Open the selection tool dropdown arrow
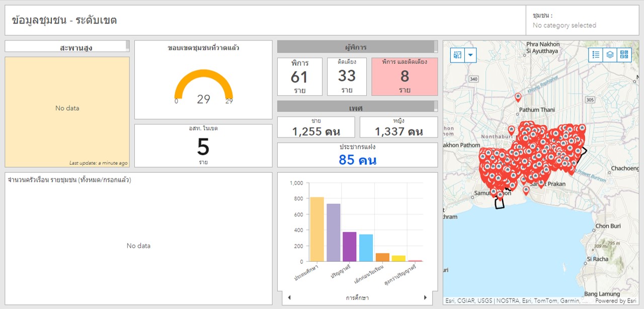Viewport: 644px width, 309px height. tap(470, 55)
